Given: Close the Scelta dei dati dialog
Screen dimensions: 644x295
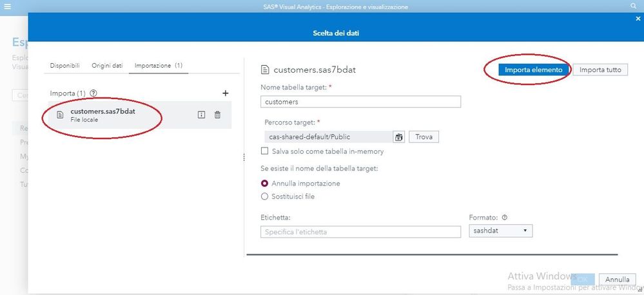Looking at the screenshot, I should point(638,19).
